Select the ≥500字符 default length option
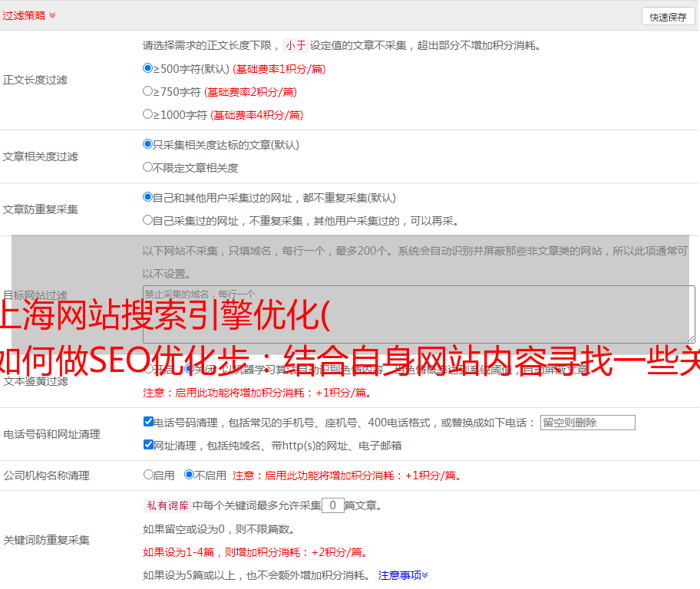Screen dimensions: 700x589 click(x=148, y=68)
